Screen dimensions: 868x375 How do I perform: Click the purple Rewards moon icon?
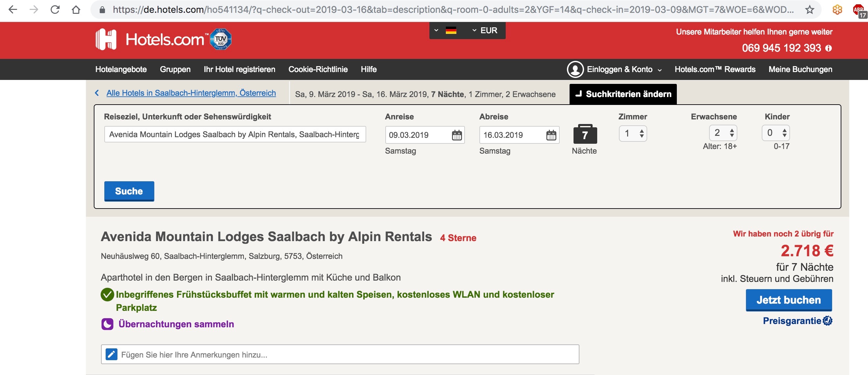tap(107, 324)
